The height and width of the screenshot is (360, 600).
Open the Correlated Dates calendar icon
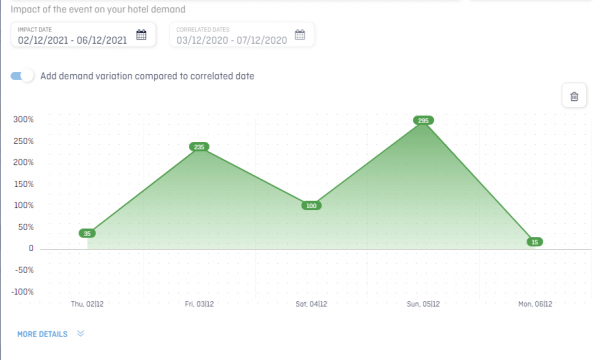(300, 34)
